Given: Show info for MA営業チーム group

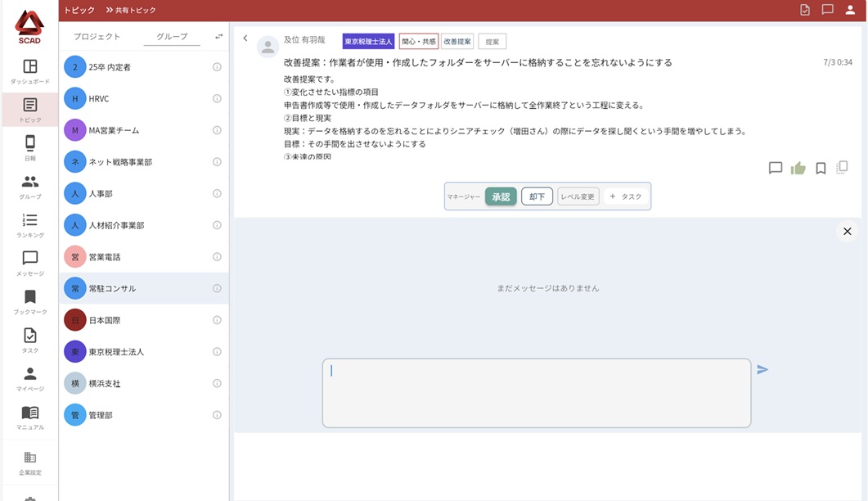Looking at the screenshot, I should coord(217,130).
